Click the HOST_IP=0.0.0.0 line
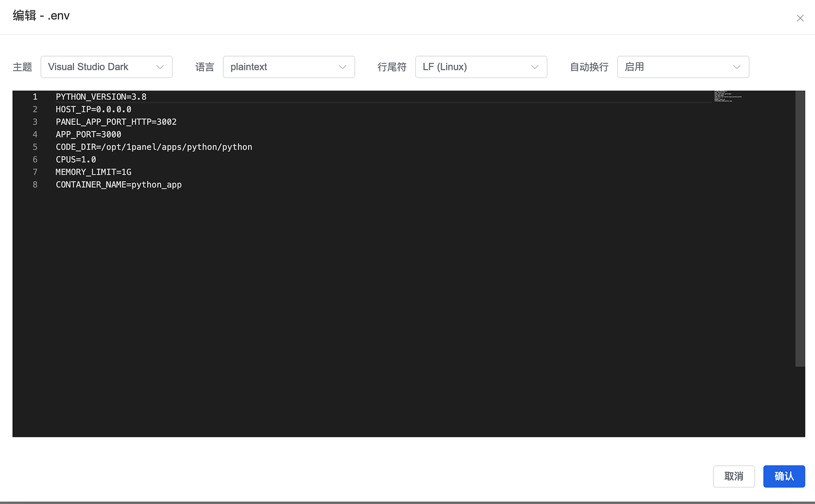This screenshot has height=504, width=815. click(x=93, y=109)
